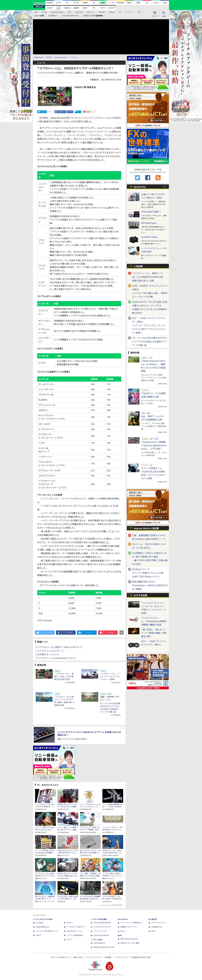This screenshot has width=202, height=980.
Task: Open the AQUOS R smartphone promo banner
Action: tap(79, 735)
